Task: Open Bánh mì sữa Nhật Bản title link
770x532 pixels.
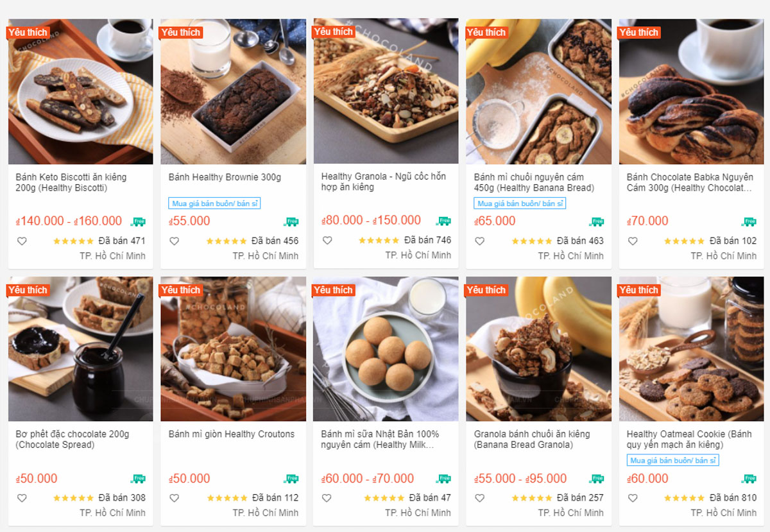Action: pos(380,439)
